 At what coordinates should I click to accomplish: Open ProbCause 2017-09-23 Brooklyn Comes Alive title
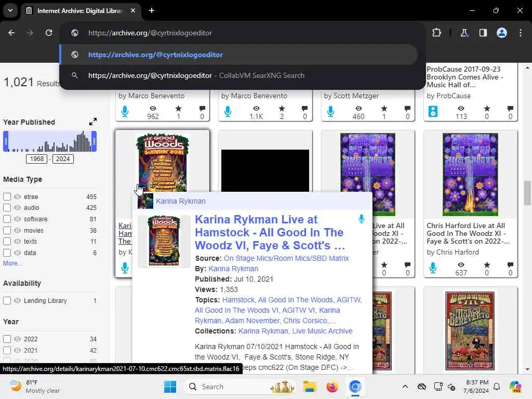pos(465,77)
